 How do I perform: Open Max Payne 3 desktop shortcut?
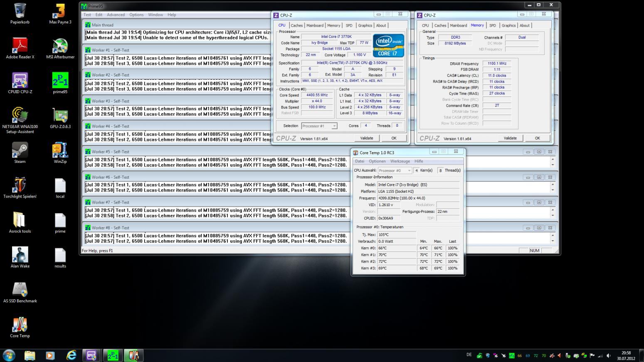click(x=60, y=13)
